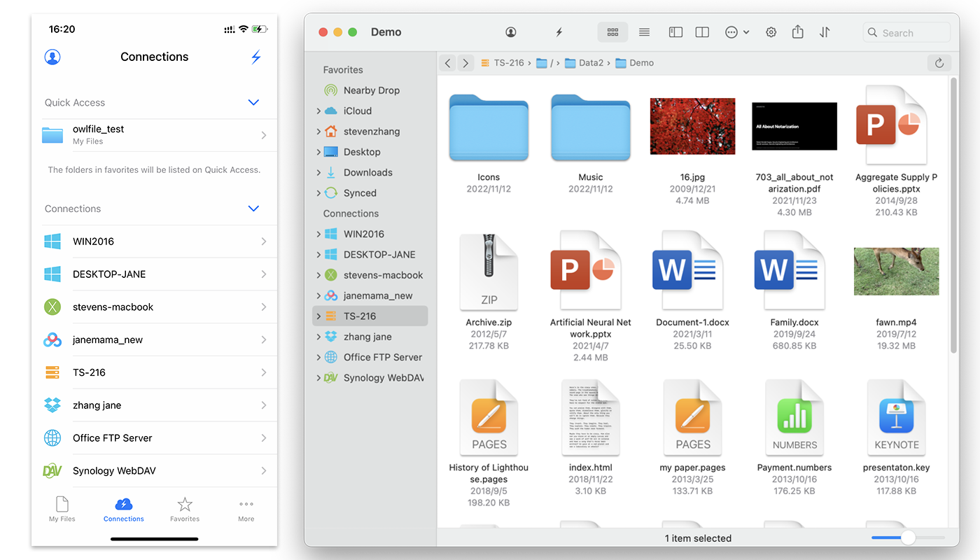The image size is (980, 560).
Task: Select the fawn.mp4 video thumbnail
Action: tap(896, 272)
